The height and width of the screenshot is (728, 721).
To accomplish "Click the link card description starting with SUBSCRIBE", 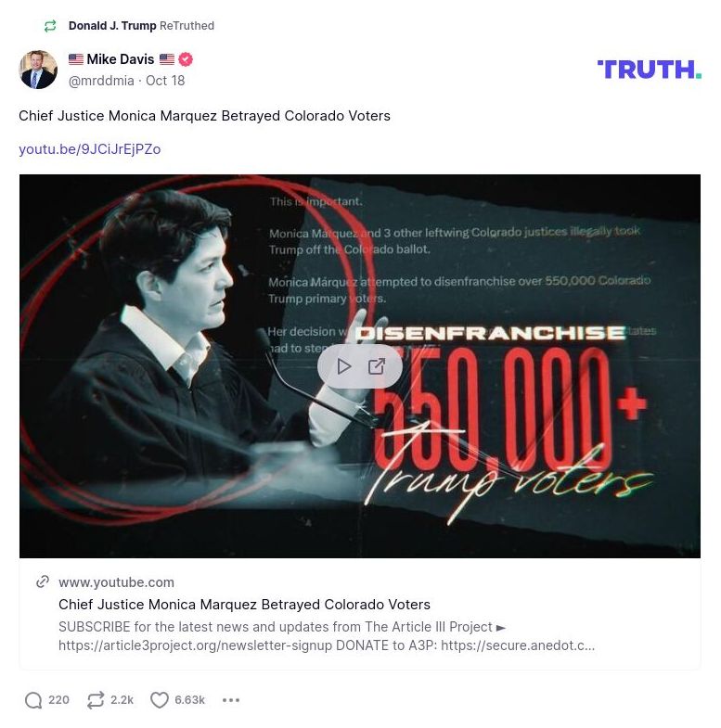I will [x=325, y=636].
